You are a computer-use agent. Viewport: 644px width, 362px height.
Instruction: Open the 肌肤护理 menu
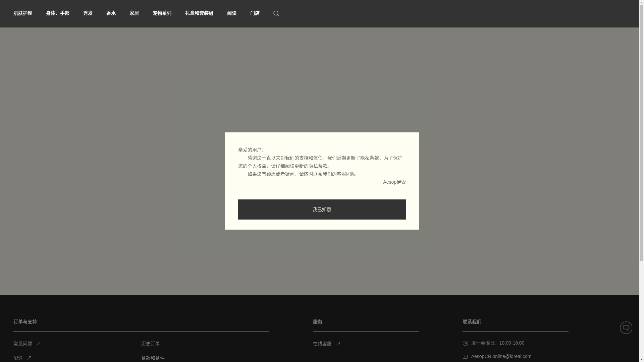point(23,13)
